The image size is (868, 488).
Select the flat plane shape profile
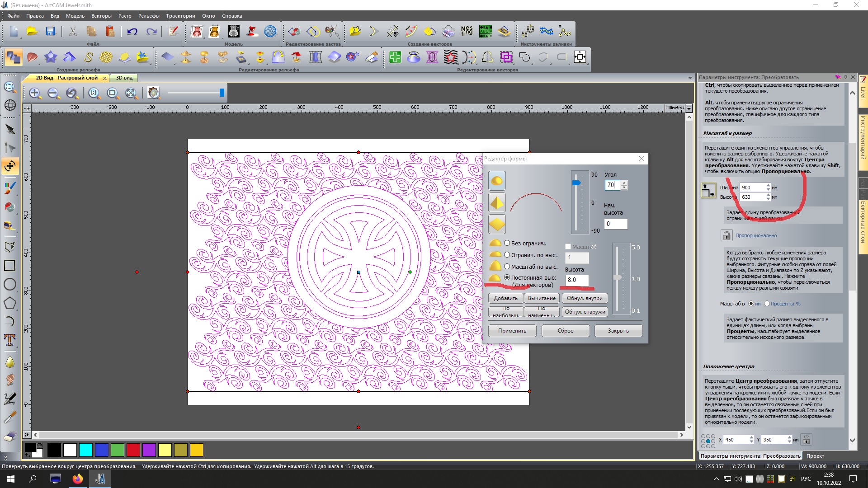pyautogui.click(x=496, y=224)
